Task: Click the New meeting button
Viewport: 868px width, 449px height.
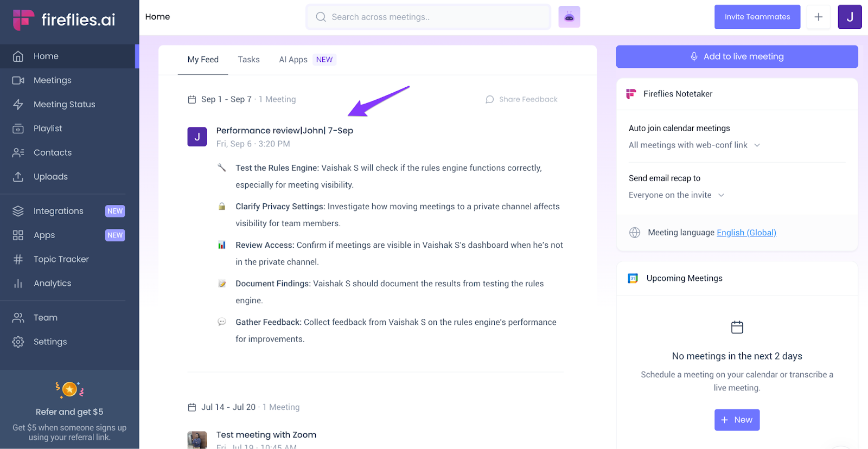Action: pyautogui.click(x=737, y=420)
